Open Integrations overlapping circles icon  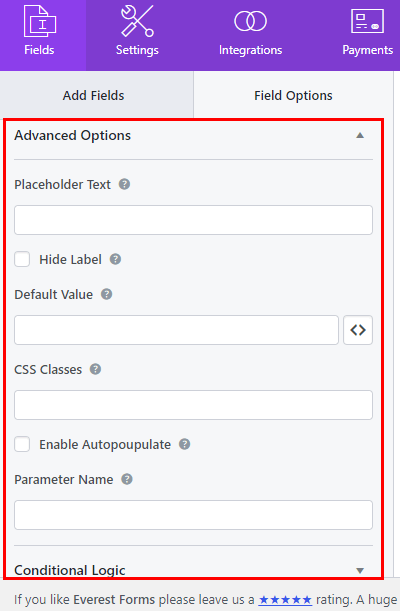coord(250,21)
